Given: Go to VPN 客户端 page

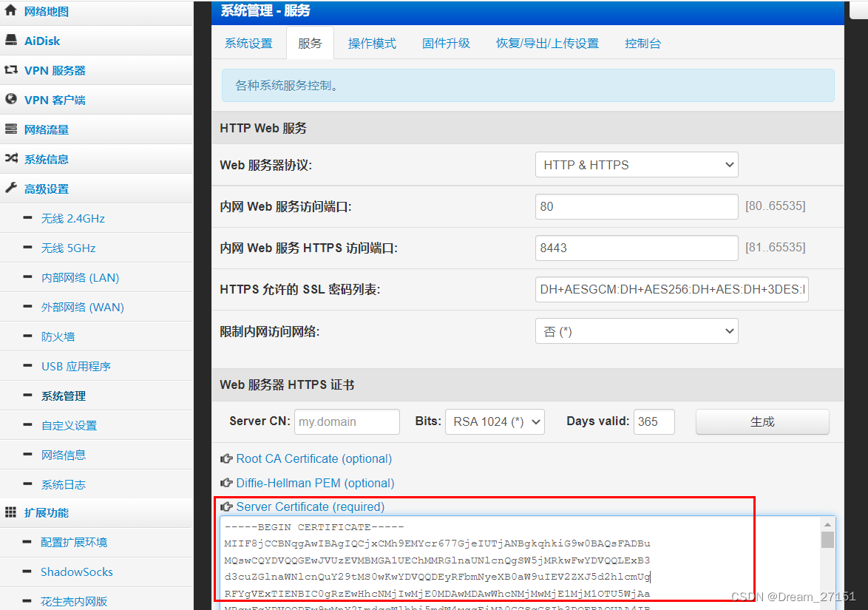Looking at the screenshot, I should [x=55, y=101].
